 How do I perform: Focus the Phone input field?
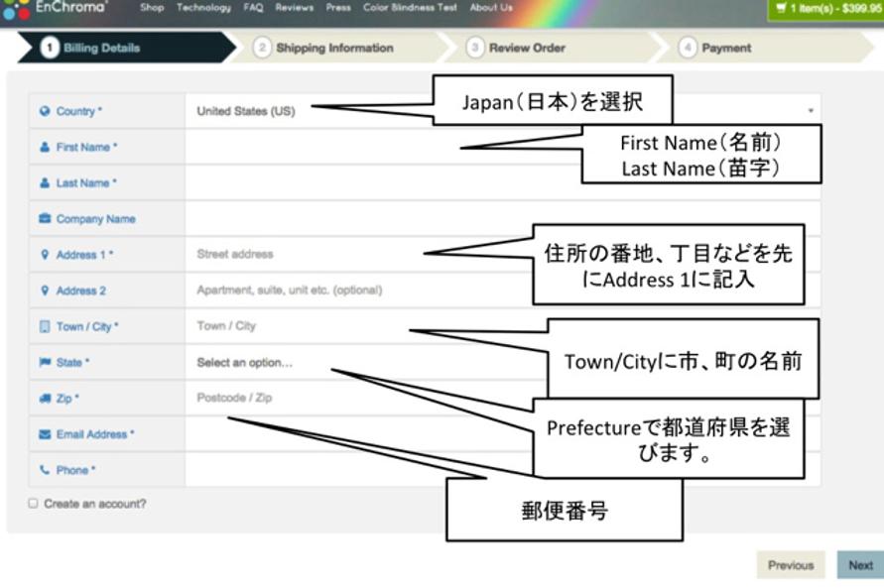(x=502, y=470)
